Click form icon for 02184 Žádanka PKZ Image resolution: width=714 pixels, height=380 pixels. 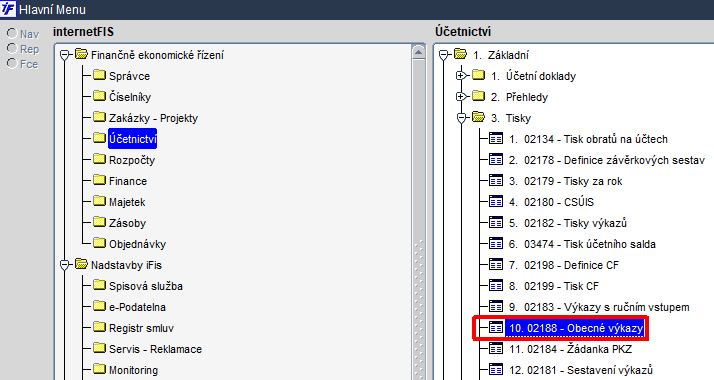[496, 348]
